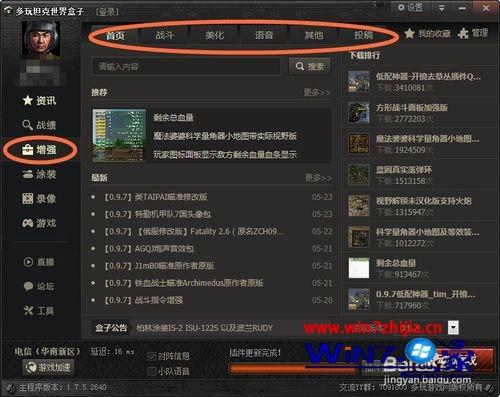
Task: Open 科学量角器小地图及等效装 ranking thumbnail
Action: click(x=359, y=237)
